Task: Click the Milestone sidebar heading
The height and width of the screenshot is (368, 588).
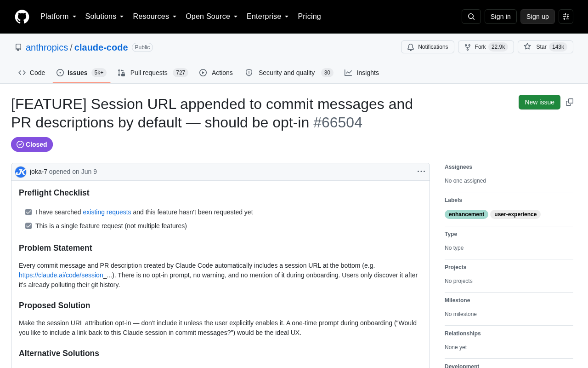Action: pyautogui.click(x=458, y=300)
